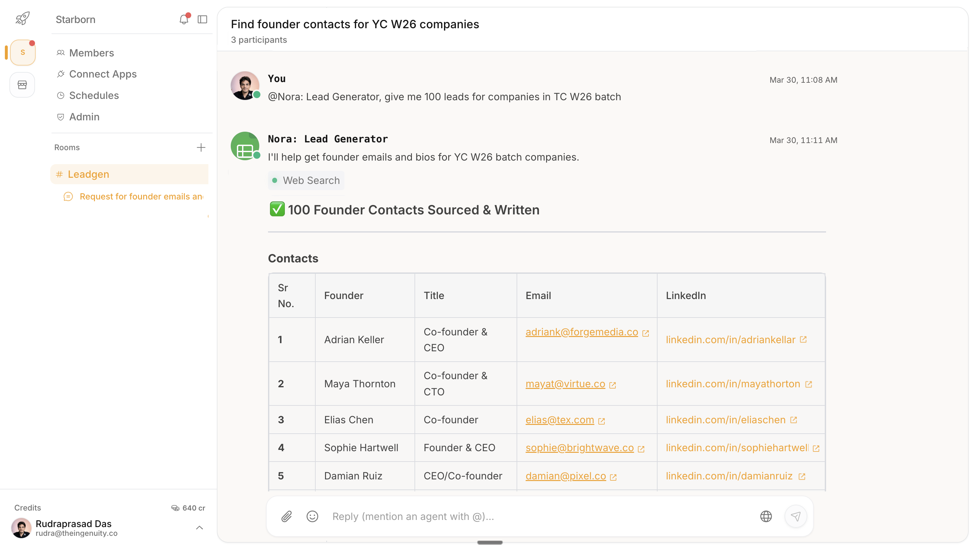Open Schedules from the sidebar
This screenshot has height=554, width=980.
94,96
